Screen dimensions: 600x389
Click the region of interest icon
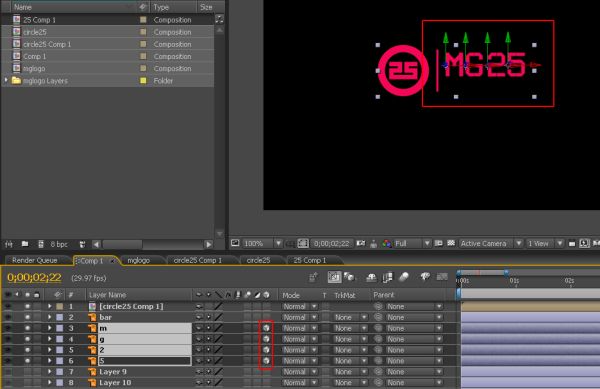click(x=439, y=243)
